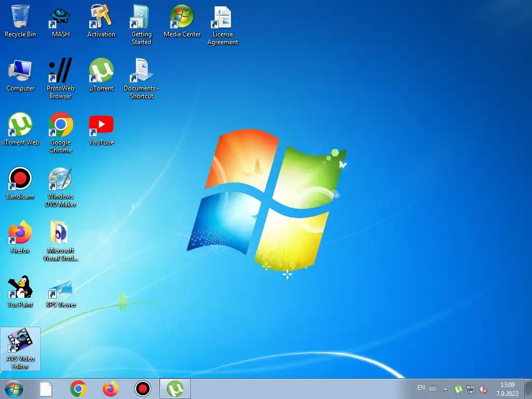Viewport: 532px width, 399px height.
Task: Click the uTorrent system tray icon
Action: (x=458, y=389)
